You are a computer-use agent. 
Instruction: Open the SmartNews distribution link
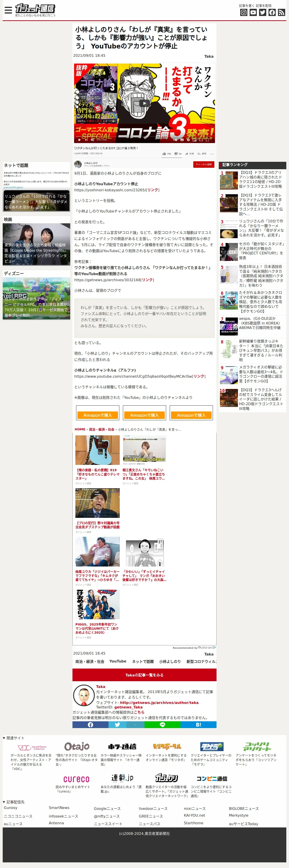coord(59,808)
